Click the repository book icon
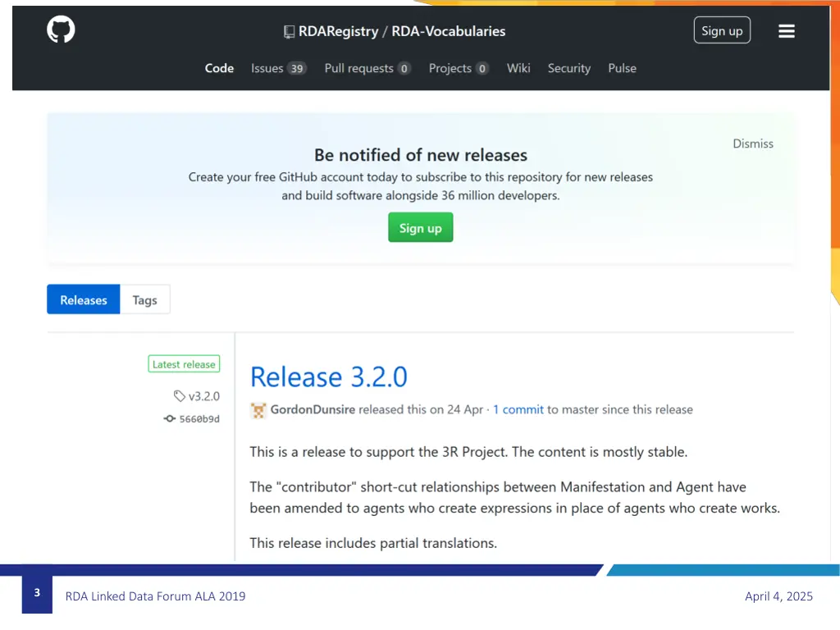Screen dimensions: 840x630 (289, 32)
